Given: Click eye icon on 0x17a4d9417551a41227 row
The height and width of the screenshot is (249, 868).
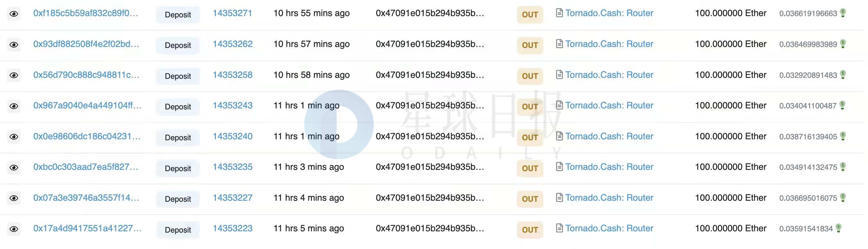Looking at the screenshot, I should pos(14,229).
